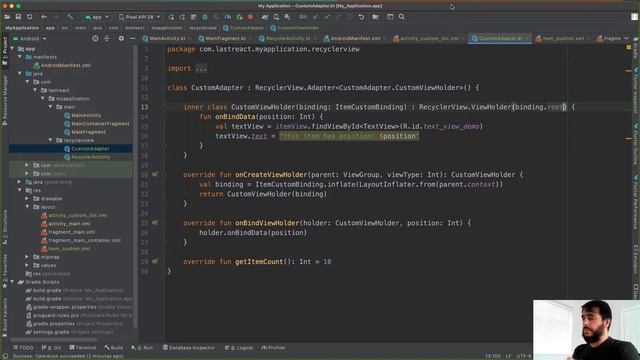Switch to the AndroidManifest.xml editor tab
The width and height of the screenshot is (640, 360).
[x=355, y=38]
